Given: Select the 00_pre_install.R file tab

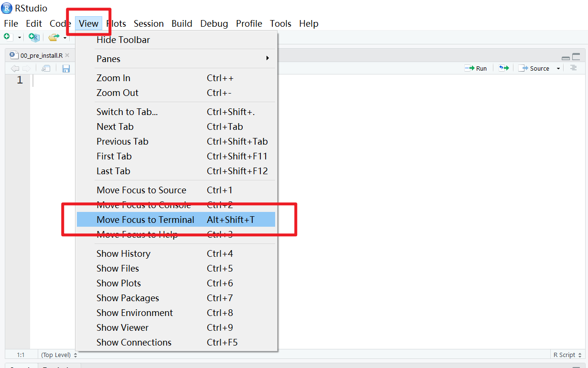Looking at the screenshot, I should pyautogui.click(x=39, y=55).
